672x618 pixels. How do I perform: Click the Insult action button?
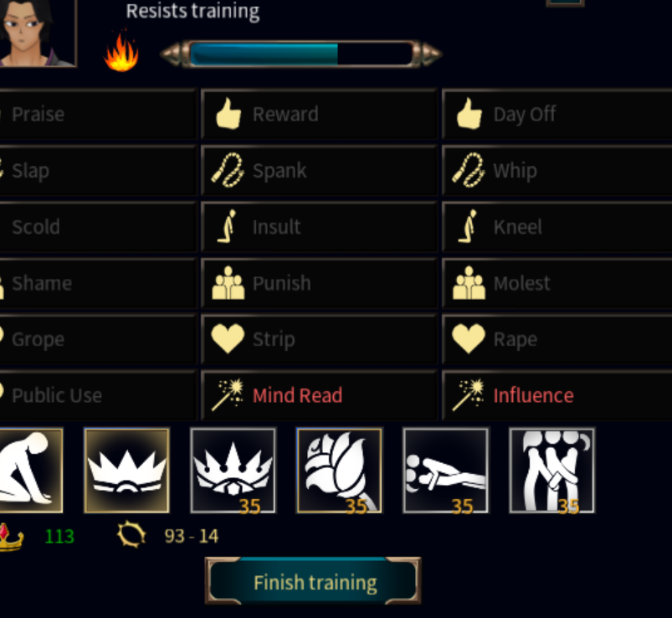319,226
